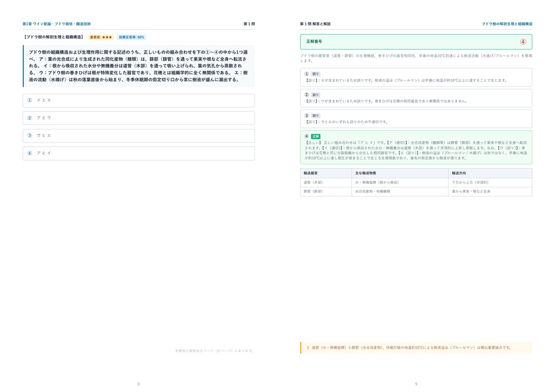555x392 pixels.
Task: Click the chapter header 第1章 ワイン総論・ブドウ栽培・醸造技術
Action: [x=56, y=24]
